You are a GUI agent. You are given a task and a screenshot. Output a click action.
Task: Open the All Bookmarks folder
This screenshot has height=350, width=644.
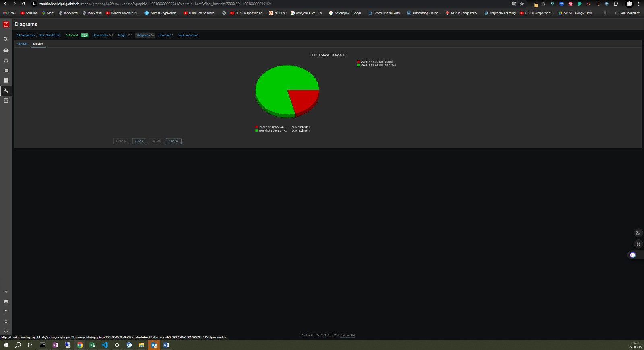[628, 13]
